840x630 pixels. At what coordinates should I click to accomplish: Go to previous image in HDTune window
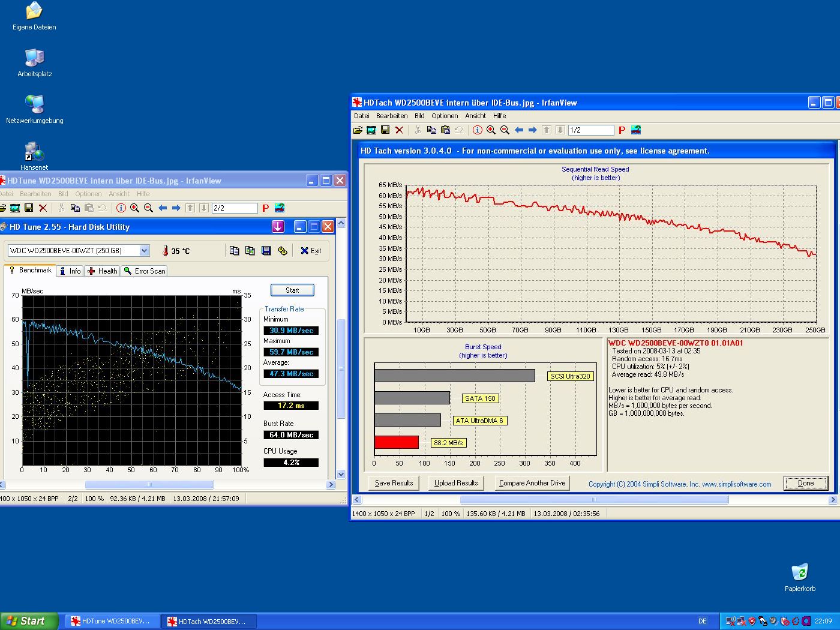pyautogui.click(x=163, y=208)
